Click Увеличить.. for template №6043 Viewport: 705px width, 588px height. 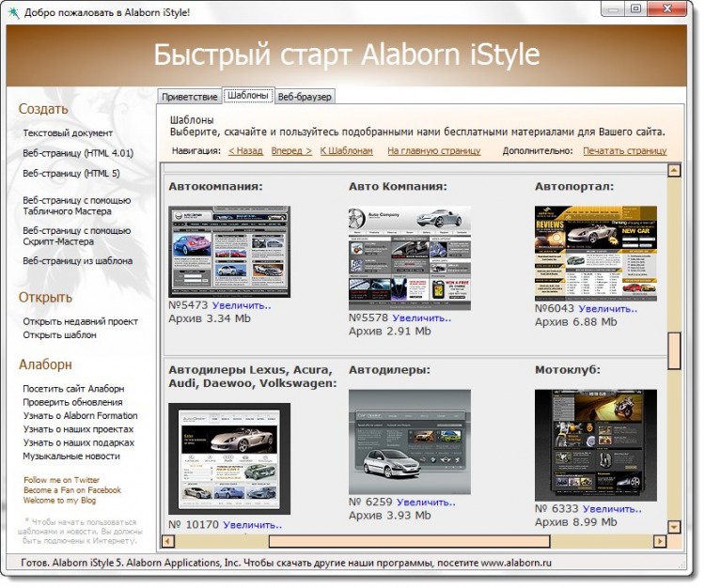(x=608, y=309)
